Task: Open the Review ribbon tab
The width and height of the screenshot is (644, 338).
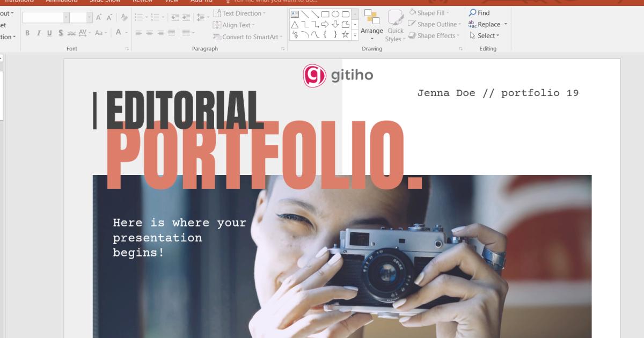Action: click(143, 1)
